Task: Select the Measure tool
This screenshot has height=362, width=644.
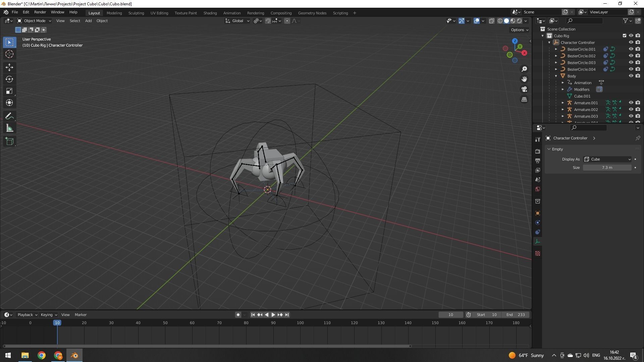Action: pyautogui.click(x=9, y=128)
